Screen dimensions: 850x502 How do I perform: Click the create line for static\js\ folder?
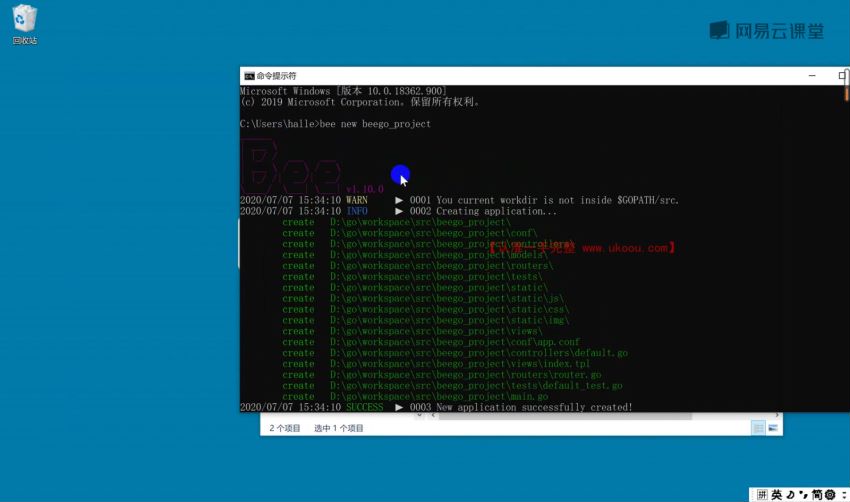click(x=423, y=299)
